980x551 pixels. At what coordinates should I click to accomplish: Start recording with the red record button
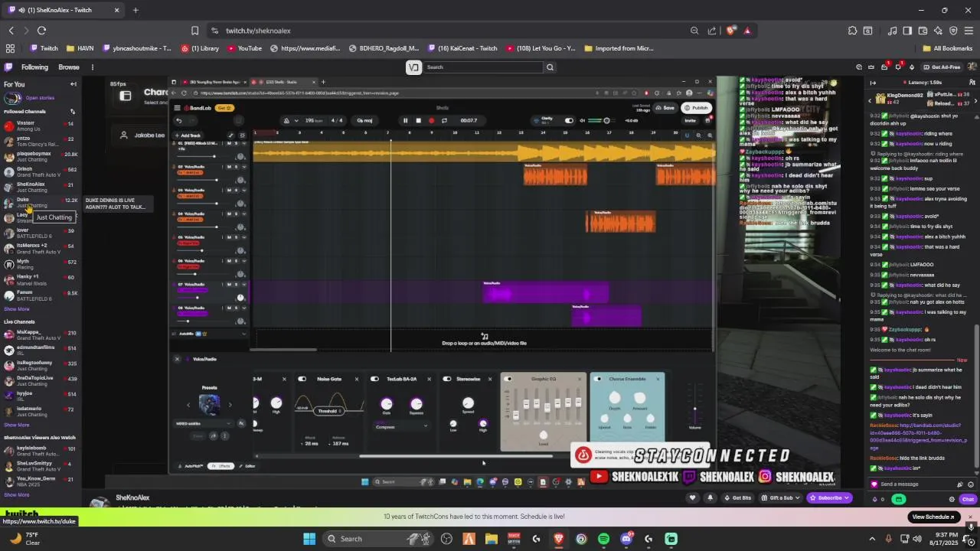point(431,120)
